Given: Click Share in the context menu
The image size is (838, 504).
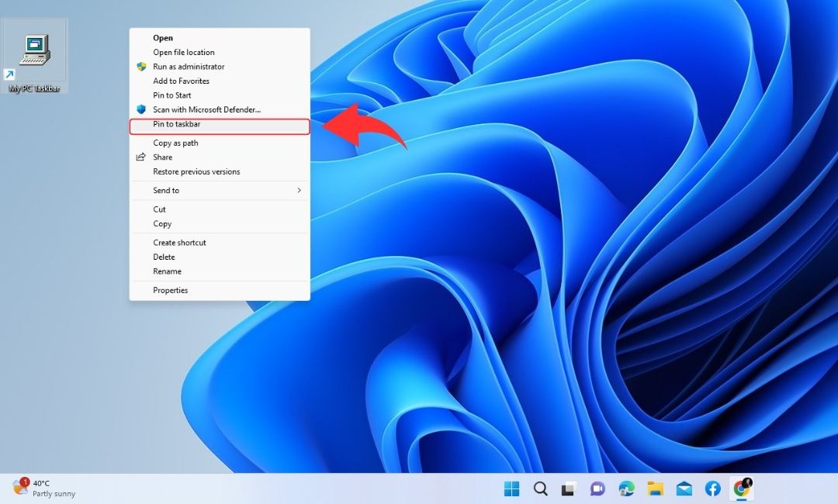Looking at the screenshot, I should pos(162,157).
